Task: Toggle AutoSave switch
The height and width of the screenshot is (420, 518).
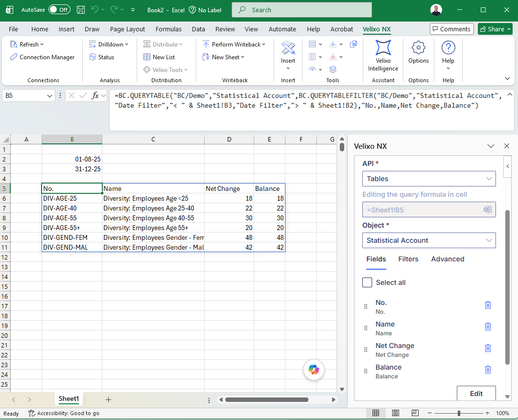Action: tap(59, 10)
